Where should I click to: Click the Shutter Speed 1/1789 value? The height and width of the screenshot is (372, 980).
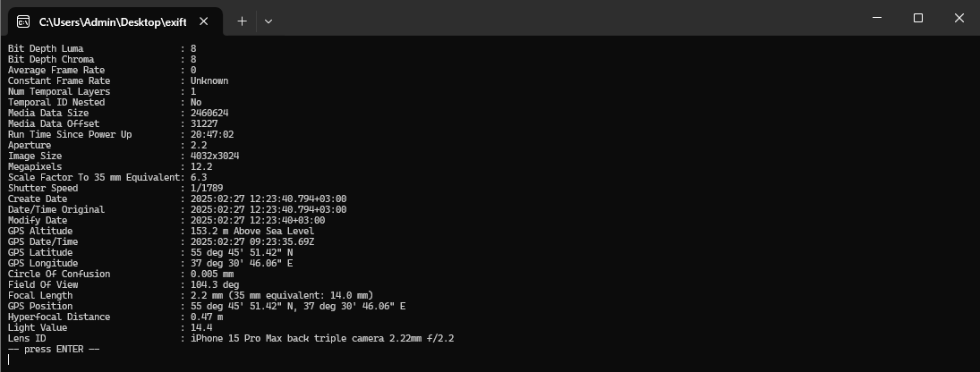[206, 188]
